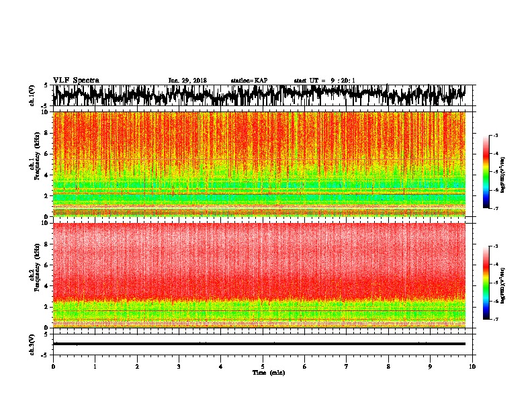Click the "ch.3(V)" axis label
This screenshot has width=532, height=411.
32,345
